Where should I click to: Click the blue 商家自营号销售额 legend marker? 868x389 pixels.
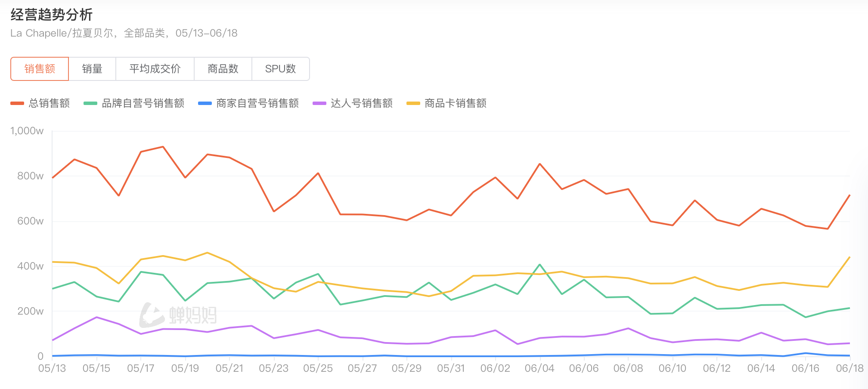pos(205,103)
